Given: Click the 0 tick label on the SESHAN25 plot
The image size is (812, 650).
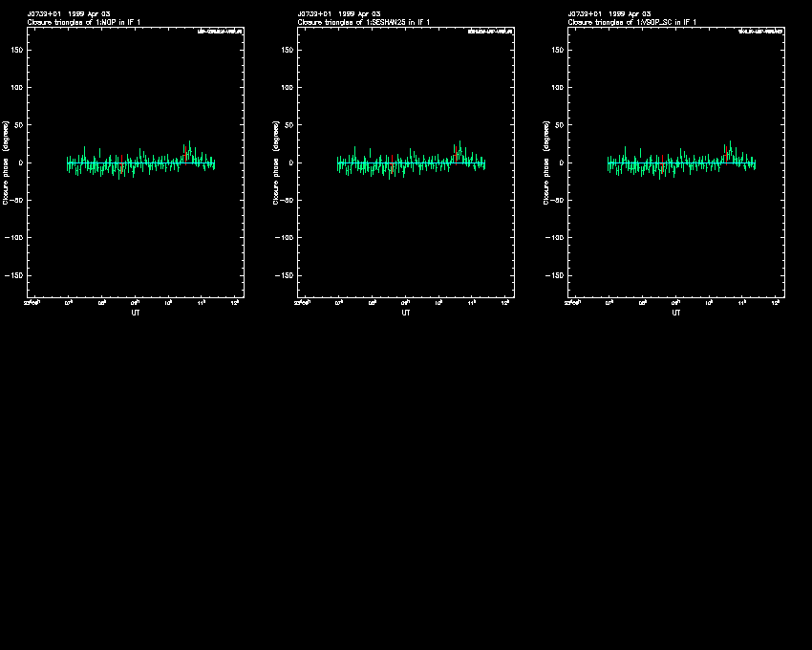Looking at the screenshot, I should tap(292, 162).
